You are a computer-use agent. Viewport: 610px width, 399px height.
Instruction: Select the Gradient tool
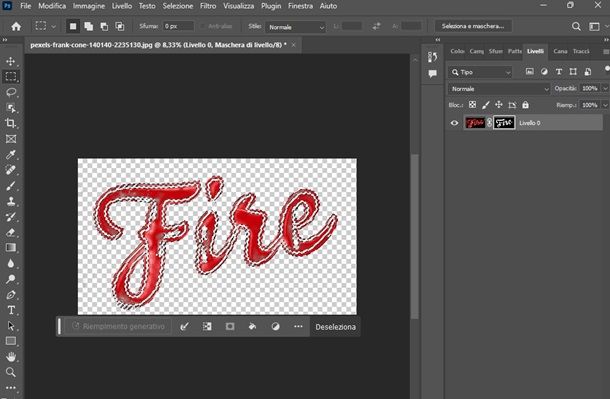click(x=11, y=248)
